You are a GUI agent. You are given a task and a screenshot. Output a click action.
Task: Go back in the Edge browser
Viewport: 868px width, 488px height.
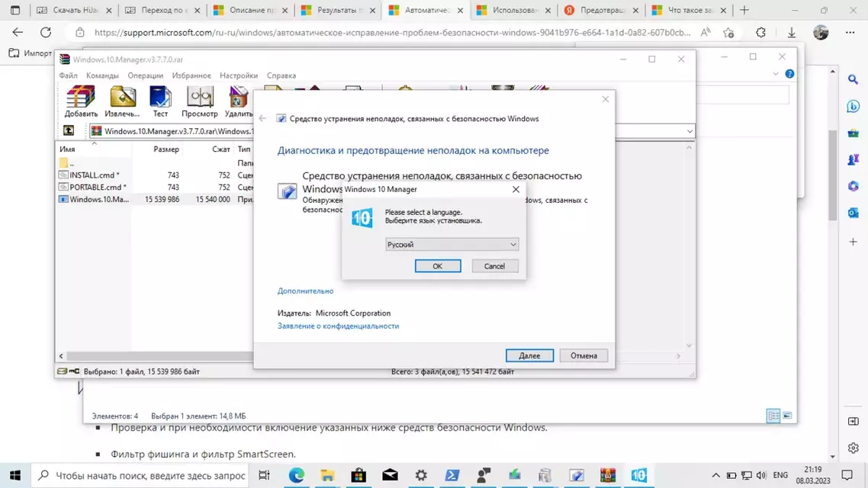pos(18,33)
